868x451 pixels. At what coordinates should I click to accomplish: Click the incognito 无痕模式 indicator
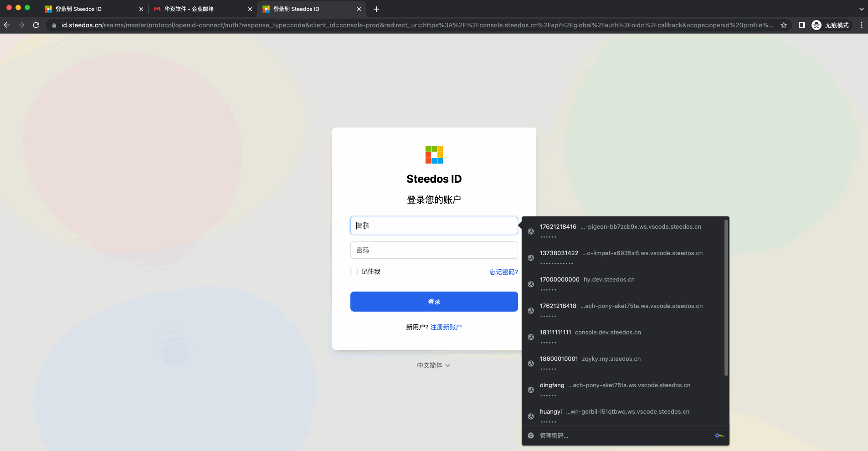[831, 25]
